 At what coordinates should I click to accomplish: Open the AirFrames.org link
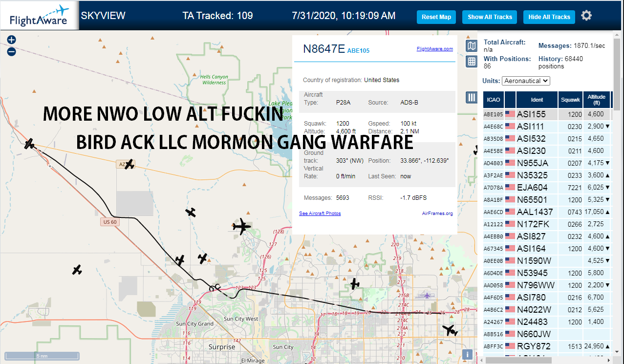[x=437, y=214]
